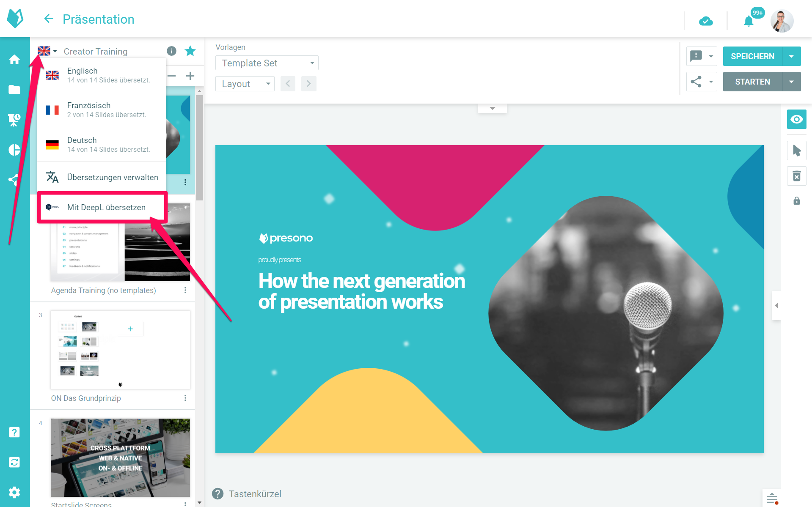
Task: Open Home in the left sidebar
Action: point(14,60)
